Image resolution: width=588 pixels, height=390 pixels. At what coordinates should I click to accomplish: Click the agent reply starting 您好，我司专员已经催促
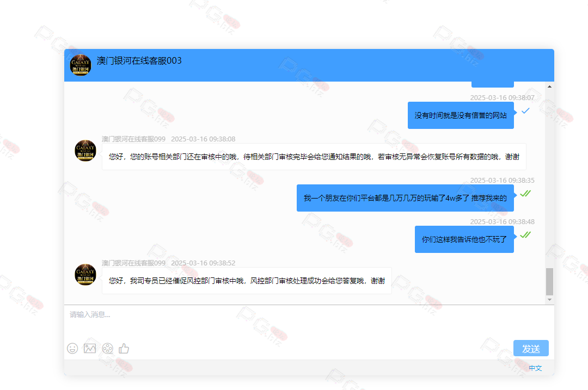pyautogui.click(x=247, y=281)
